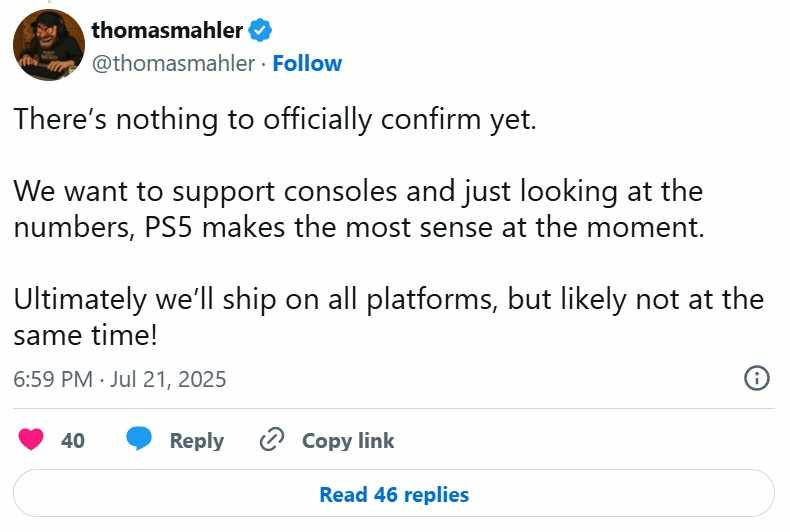Open the Read 46 replies button
The image size is (790, 532).
pyautogui.click(x=394, y=494)
